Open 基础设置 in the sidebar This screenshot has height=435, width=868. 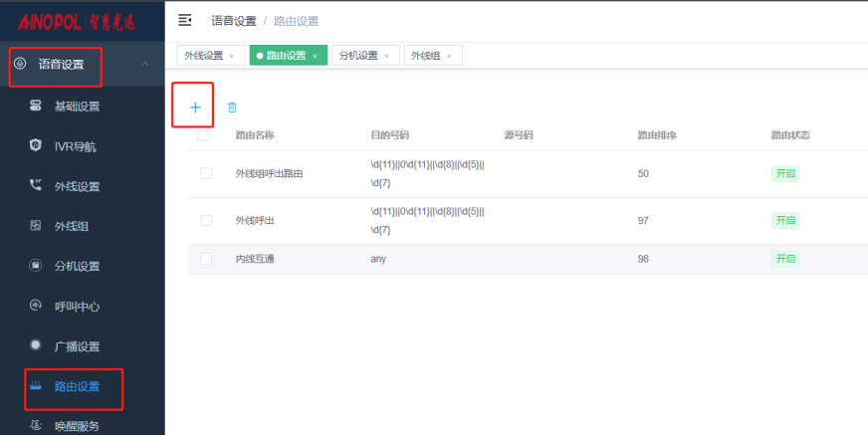[x=77, y=107]
